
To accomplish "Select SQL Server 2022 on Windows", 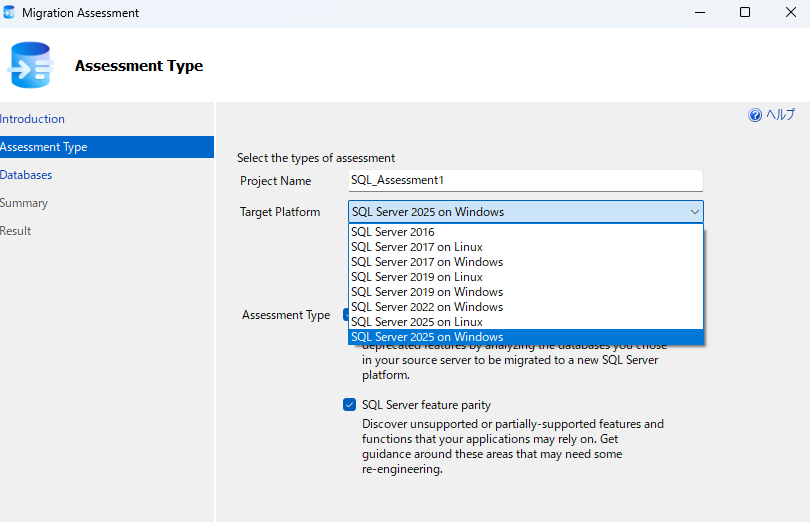I will coord(426,307).
